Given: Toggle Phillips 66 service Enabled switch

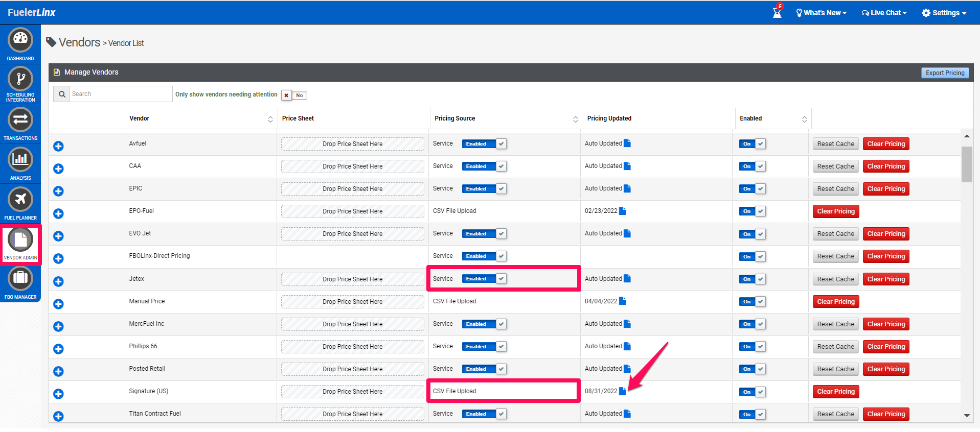Looking at the screenshot, I should click(484, 347).
